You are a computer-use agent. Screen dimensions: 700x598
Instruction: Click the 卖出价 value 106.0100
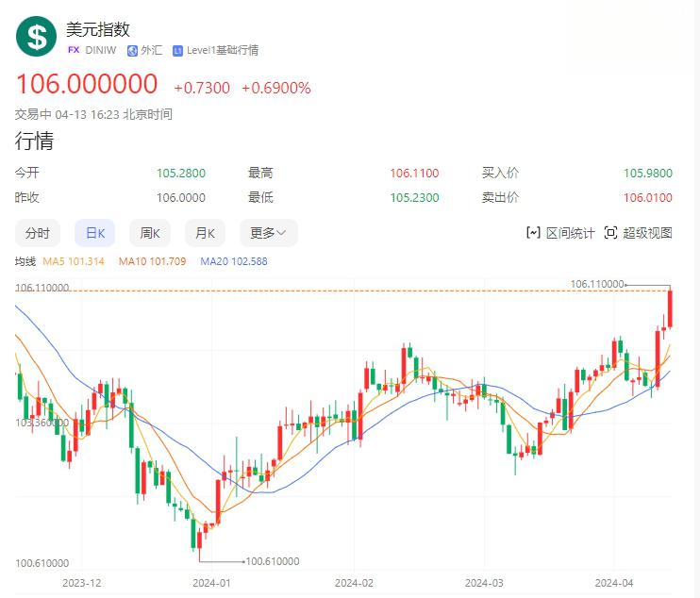point(648,198)
